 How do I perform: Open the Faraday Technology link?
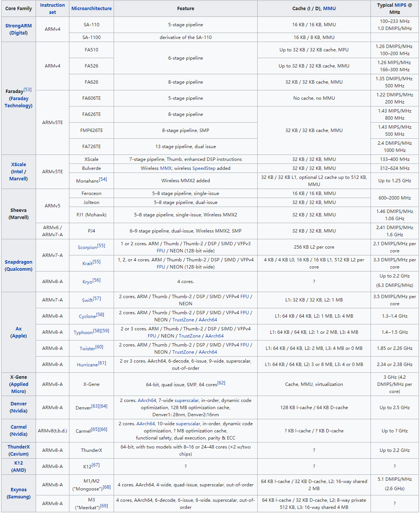[x=19, y=102]
